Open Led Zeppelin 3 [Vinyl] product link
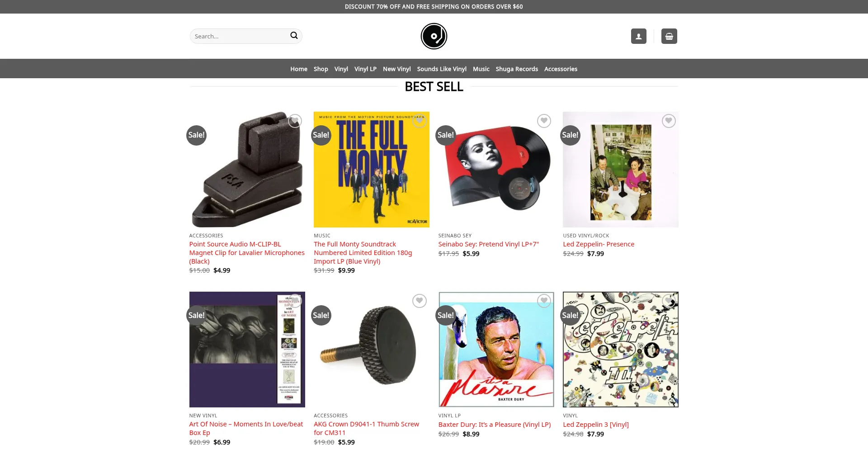 595,425
